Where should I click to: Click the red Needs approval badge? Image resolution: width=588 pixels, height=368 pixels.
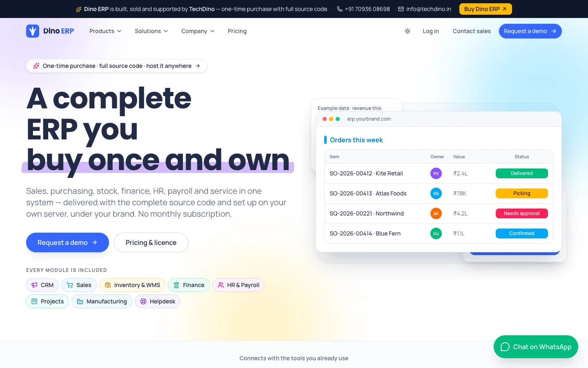click(x=522, y=213)
